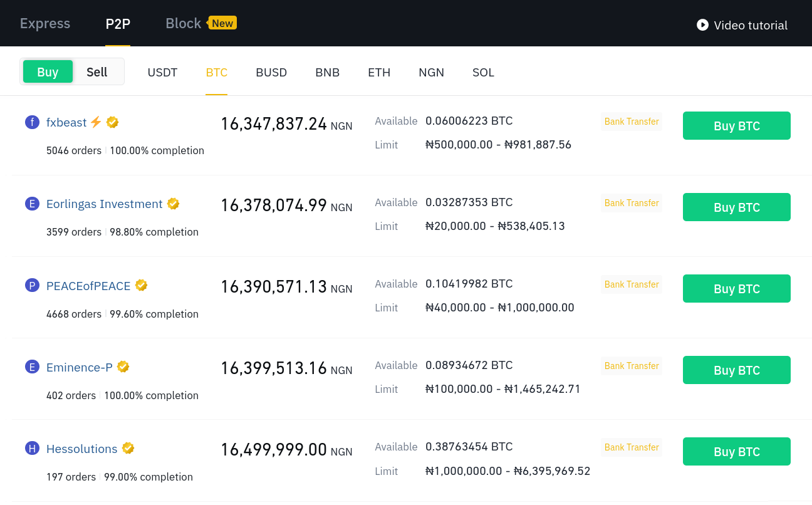The height and width of the screenshot is (505, 812).
Task: Buy BTC from Hessolutions
Action: click(x=737, y=452)
